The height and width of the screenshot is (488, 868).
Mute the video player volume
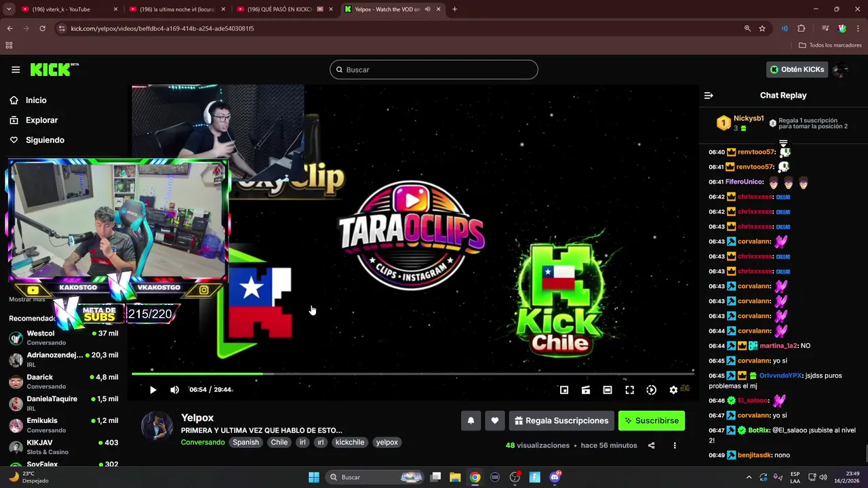174,390
